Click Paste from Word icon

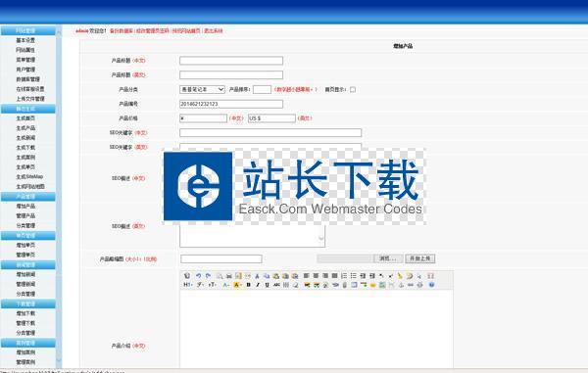pyautogui.click(x=295, y=276)
